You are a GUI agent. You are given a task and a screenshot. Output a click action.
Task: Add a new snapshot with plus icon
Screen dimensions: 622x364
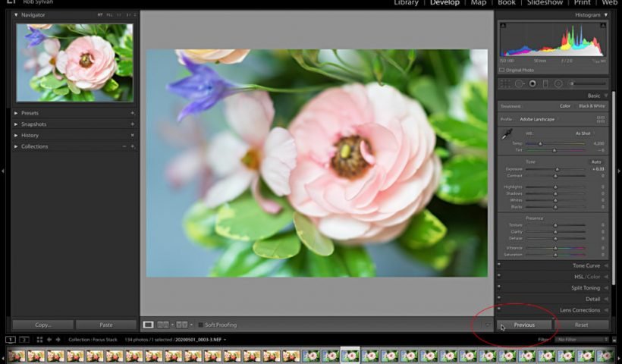pos(132,124)
